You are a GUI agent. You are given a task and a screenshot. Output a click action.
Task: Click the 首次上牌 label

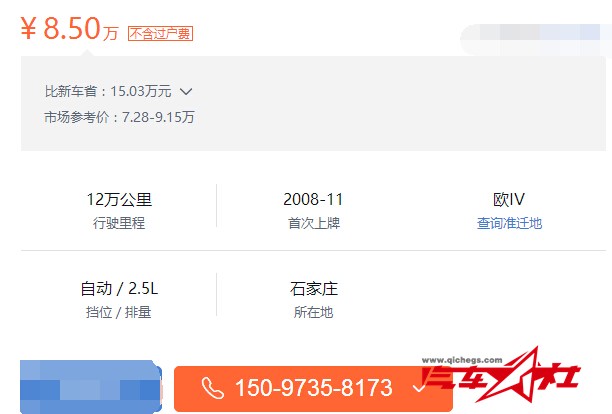[313, 223]
